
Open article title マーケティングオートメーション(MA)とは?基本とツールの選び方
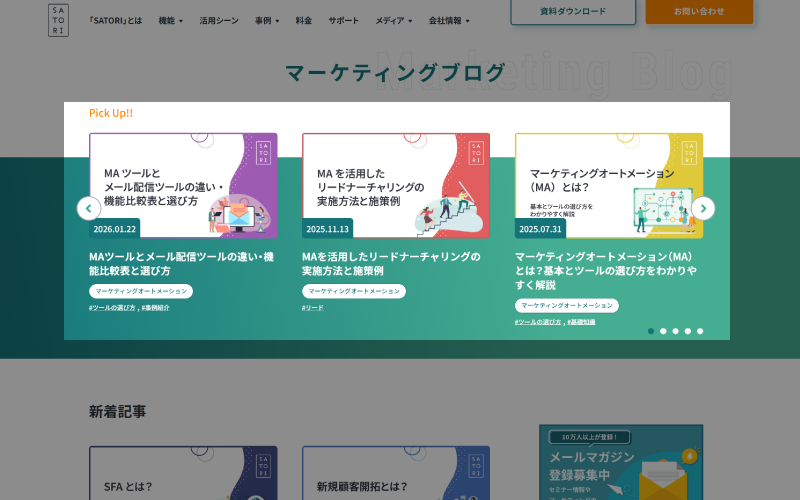point(606,270)
